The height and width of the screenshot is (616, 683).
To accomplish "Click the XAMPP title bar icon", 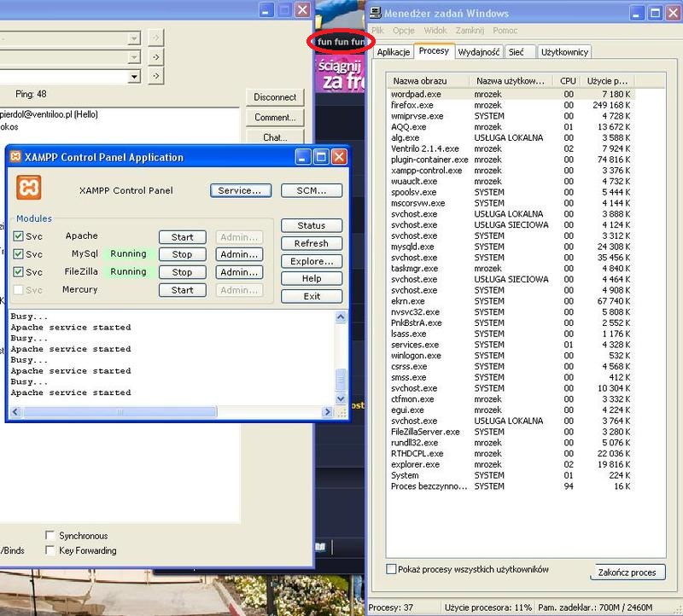I will [x=15, y=157].
